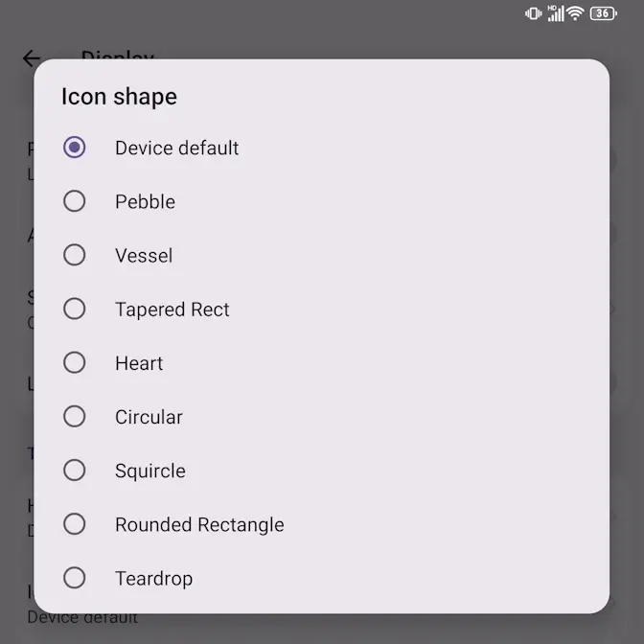
Task: Choose the Pebble icon shape radio button
Action: 74,201
